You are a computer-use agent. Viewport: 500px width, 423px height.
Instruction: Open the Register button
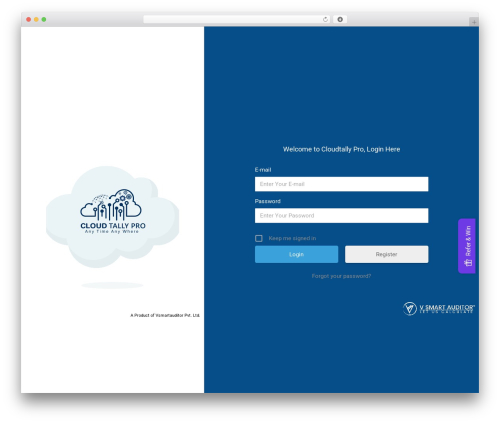[386, 254]
